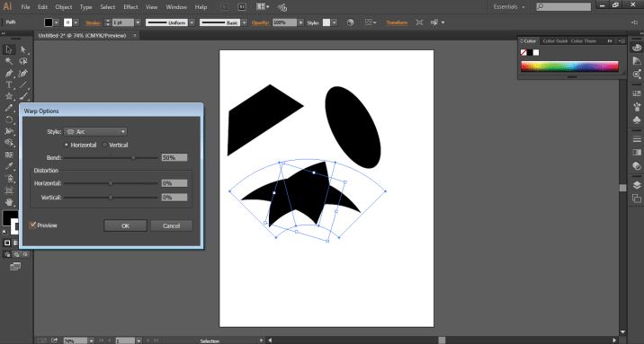Open the Essentials workspace switcher

[509, 7]
